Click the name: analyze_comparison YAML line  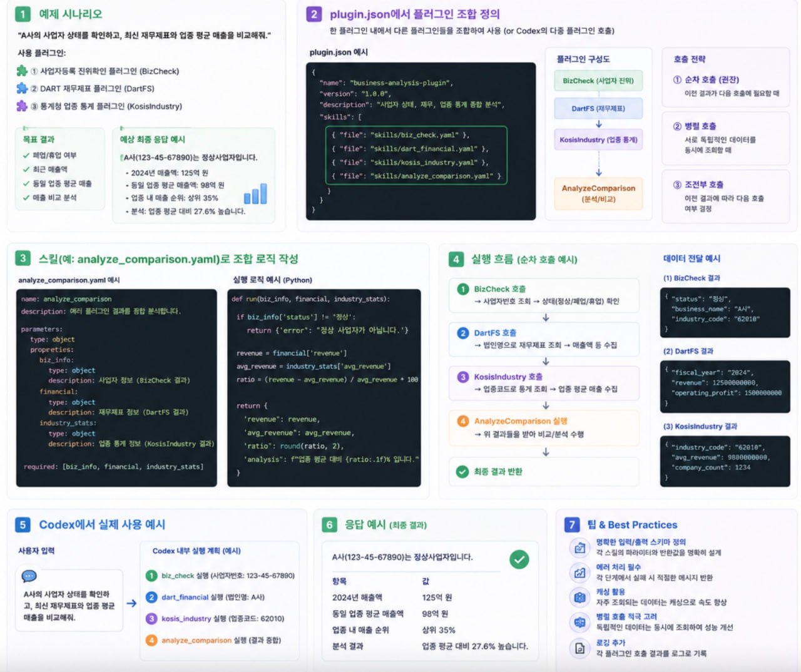66,299
